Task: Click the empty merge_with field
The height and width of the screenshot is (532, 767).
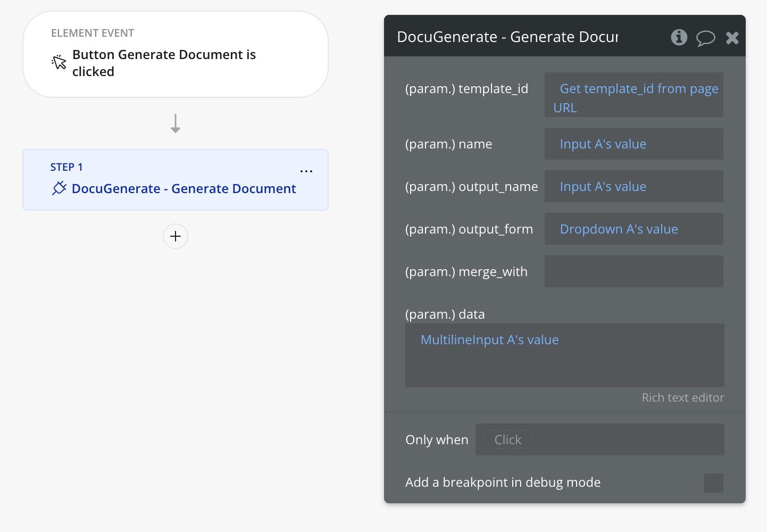Action: (x=634, y=271)
